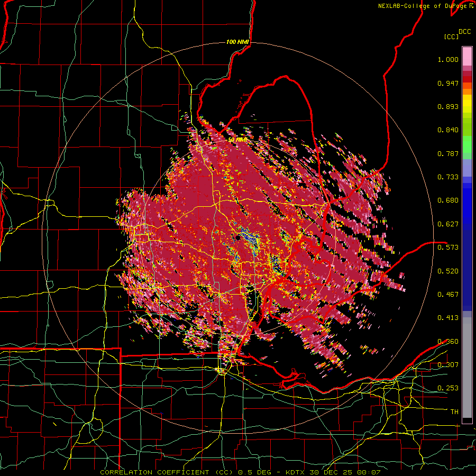476x476 pixels.
Task: Select the 0.893 scale value
Action: coord(448,106)
